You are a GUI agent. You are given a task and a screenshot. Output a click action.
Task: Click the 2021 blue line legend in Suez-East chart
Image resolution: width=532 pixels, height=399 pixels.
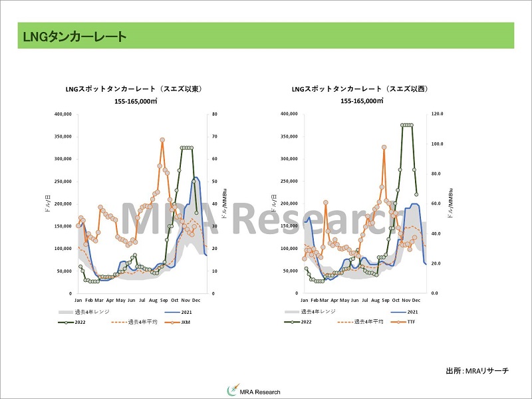click(172, 311)
